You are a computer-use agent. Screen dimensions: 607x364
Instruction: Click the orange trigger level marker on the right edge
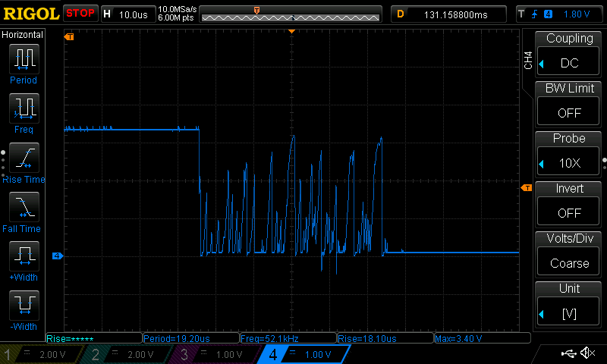coord(526,187)
